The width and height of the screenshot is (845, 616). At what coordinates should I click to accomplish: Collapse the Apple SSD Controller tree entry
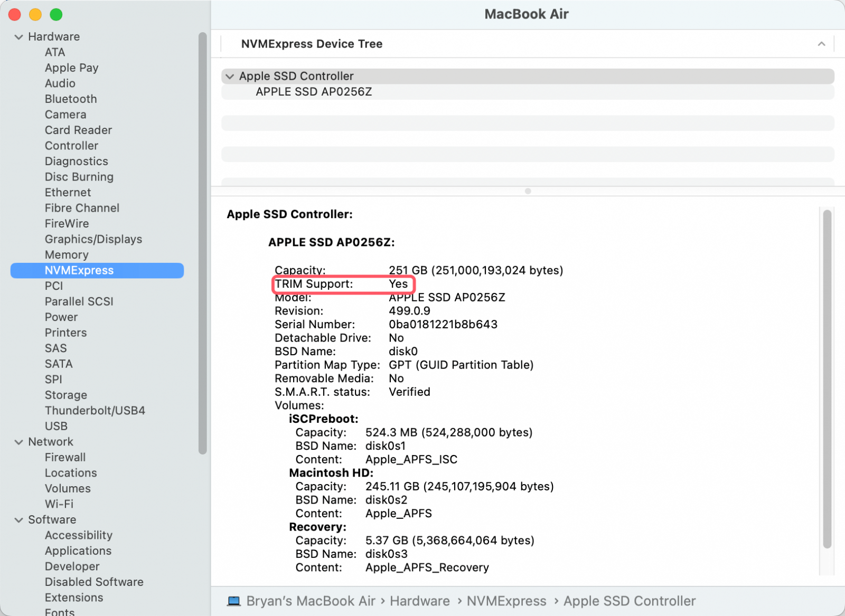click(x=230, y=76)
